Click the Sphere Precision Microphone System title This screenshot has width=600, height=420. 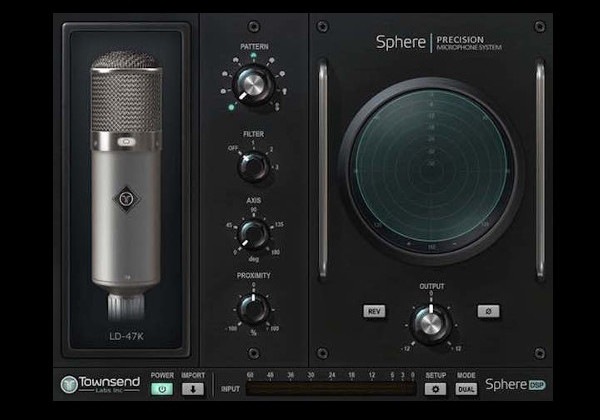coord(439,42)
